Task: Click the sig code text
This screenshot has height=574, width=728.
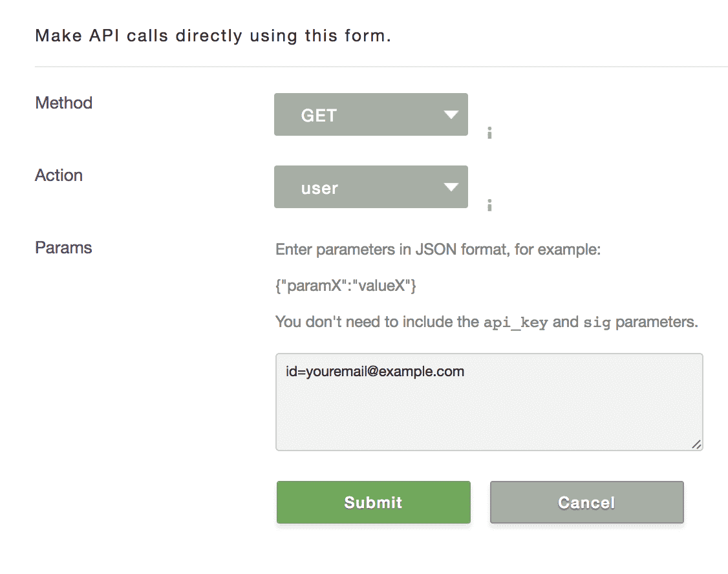Action: click(597, 322)
